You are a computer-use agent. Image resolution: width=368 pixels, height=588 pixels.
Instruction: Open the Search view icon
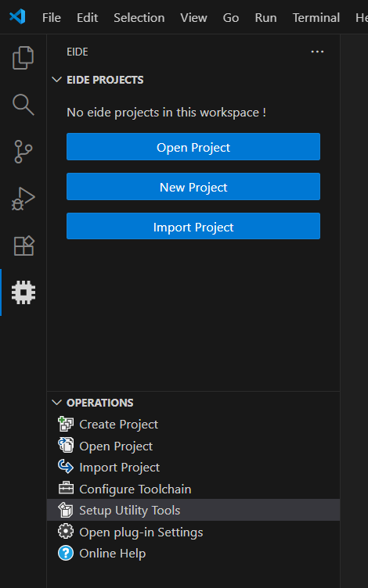23,105
